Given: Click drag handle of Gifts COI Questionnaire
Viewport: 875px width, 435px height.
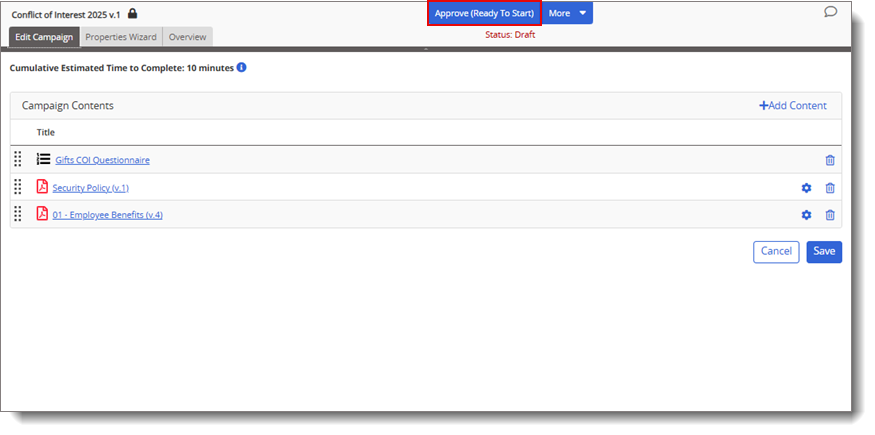Looking at the screenshot, I should 18,159.
